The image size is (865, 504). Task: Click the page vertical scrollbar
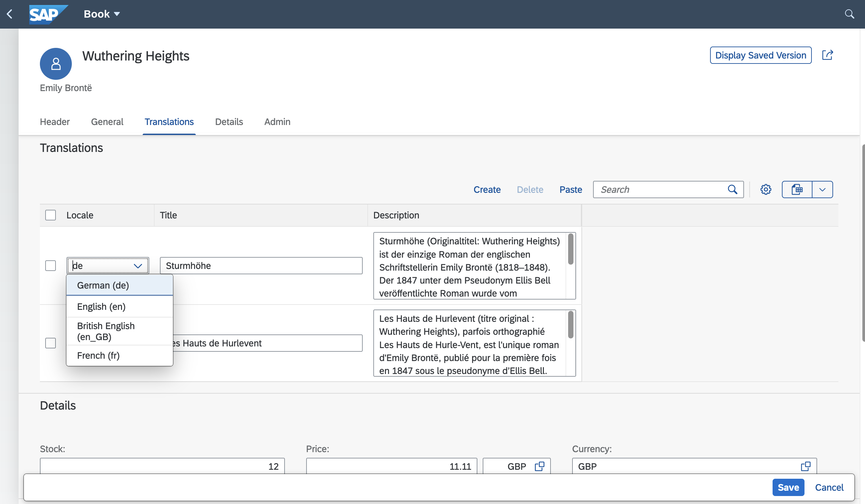tap(863, 243)
